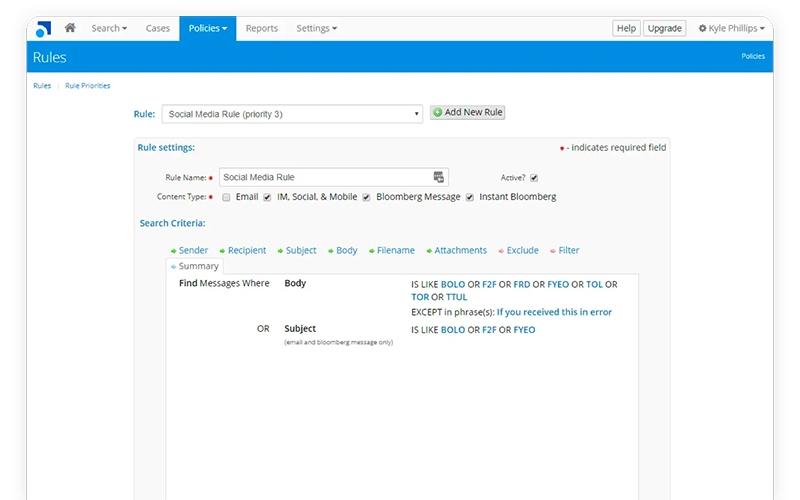
Task: Switch to the Subject criteria tab
Action: pyautogui.click(x=301, y=251)
